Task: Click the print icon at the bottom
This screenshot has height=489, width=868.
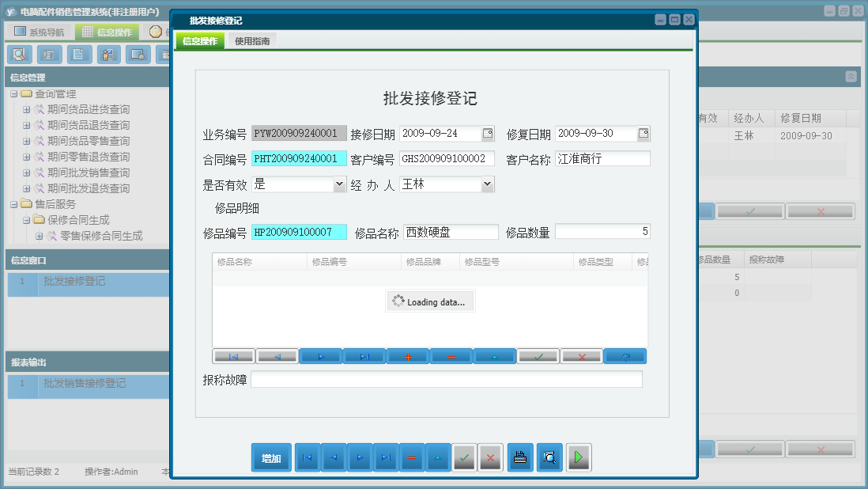Action: click(x=519, y=457)
